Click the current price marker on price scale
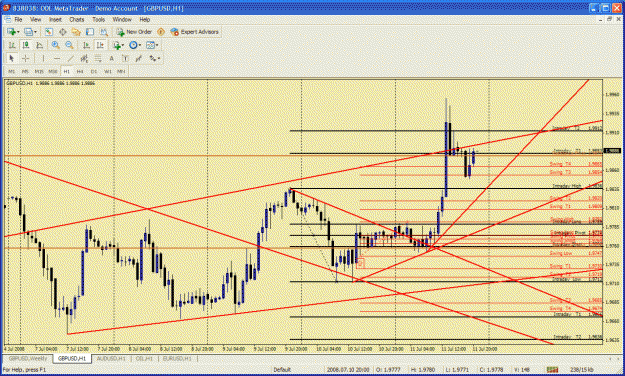The image size is (625, 376). [x=613, y=151]
